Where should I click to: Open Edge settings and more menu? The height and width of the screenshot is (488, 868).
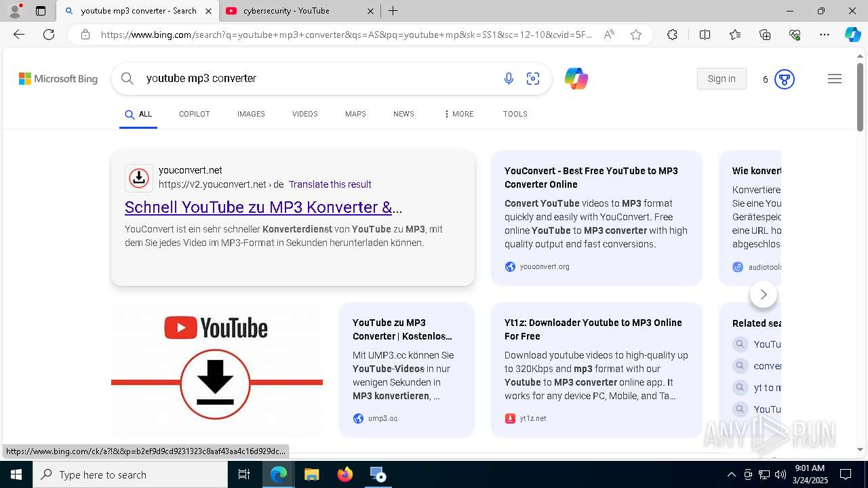825,35
